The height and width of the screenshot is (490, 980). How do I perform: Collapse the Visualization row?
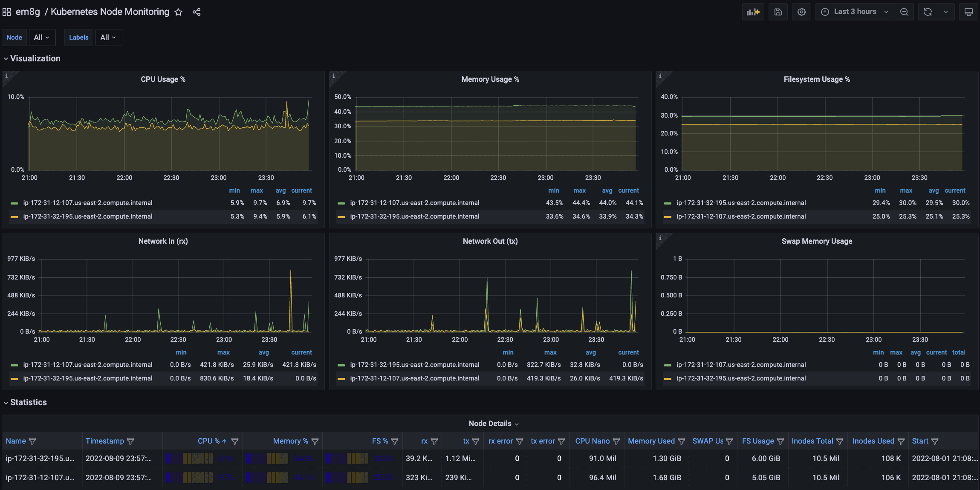tap(35, 58)
